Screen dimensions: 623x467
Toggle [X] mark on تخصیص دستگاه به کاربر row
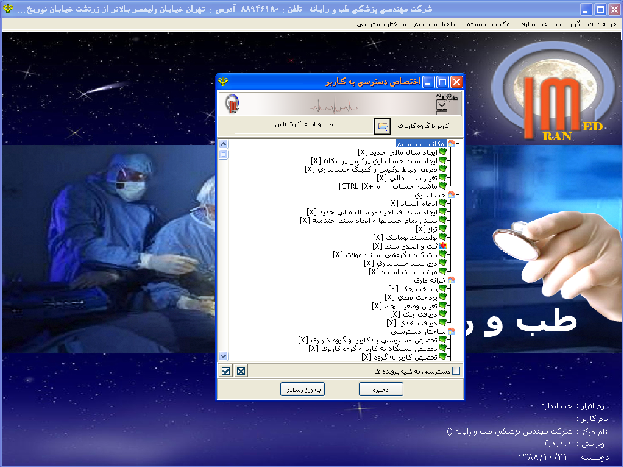[x=313, y=349]
